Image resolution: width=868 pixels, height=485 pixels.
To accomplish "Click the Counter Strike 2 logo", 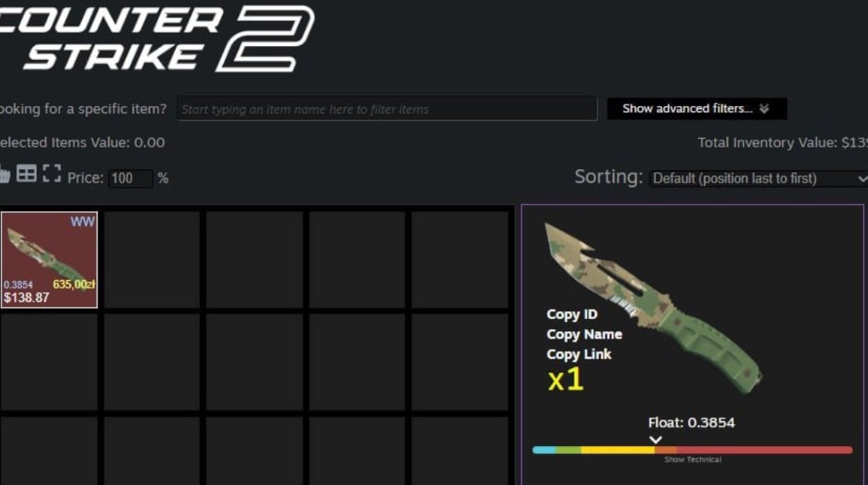I will (x=158, y=37).
